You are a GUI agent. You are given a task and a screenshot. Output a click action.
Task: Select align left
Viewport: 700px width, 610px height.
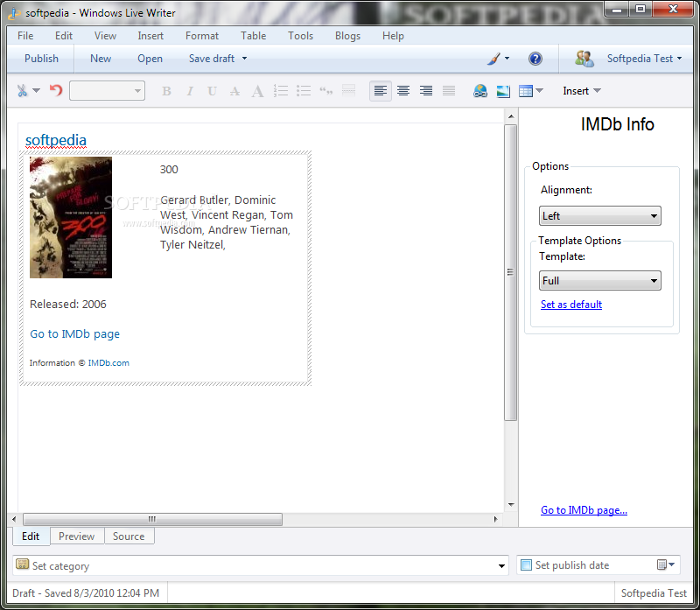(x=381, y=91)
